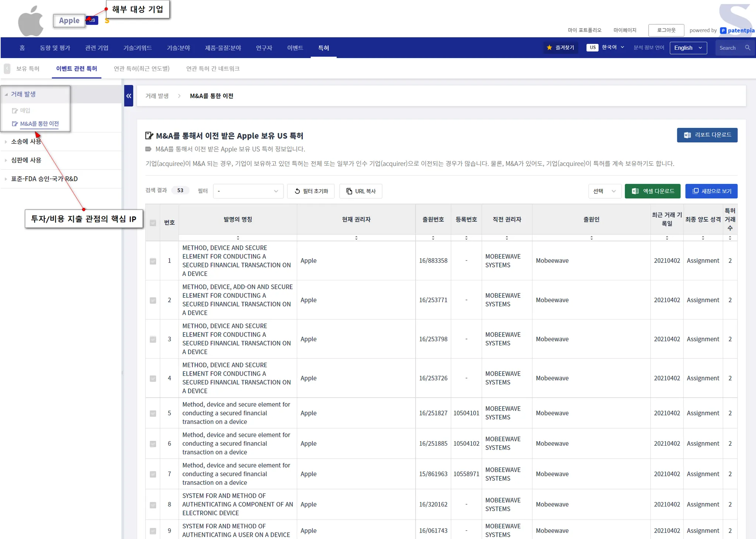The width and height of the screenshot is (756, 539).
Task: Click the left scroll arrow beside 보유 특허
Action: click(7, 69)
